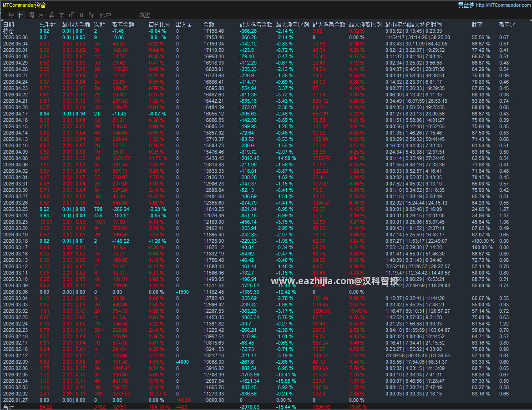Viewport: 532px width, 410px height.
Task: Click the 最大浮盈金额 column header
Action: [x=329, y=25]
